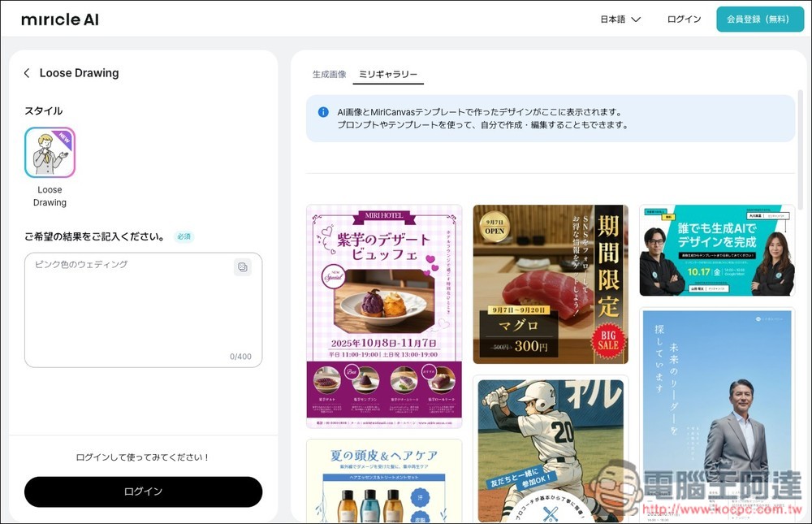Click the ログイン link in the header
812x524 pixels.
click(683, 18)
